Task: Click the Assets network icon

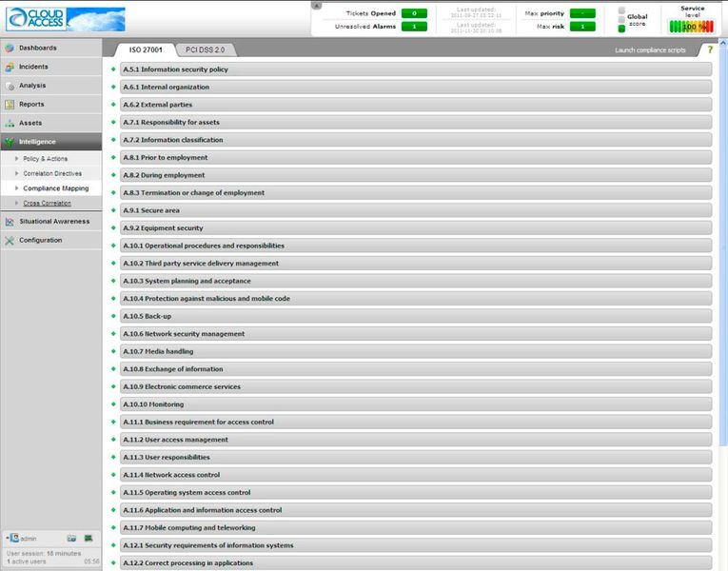Action: (10, 124)
